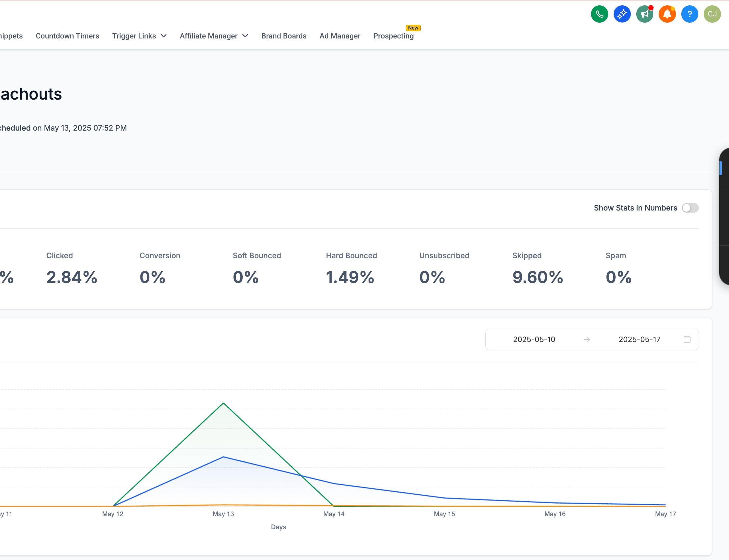729x560 pixels.
Task: Click the arrow between the date fields
Action: pyautogui.click(x=587, y=339)
